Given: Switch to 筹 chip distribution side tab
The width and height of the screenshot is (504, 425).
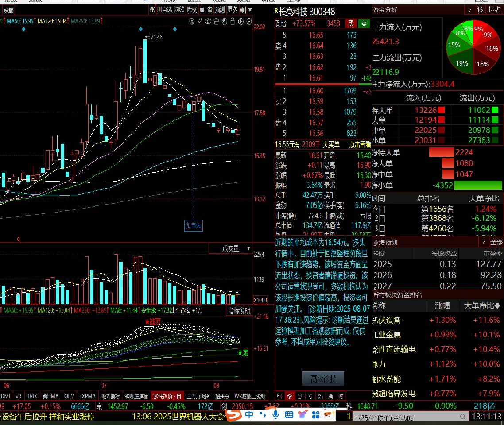Looking at the screenshot, I should coord(310,396).
